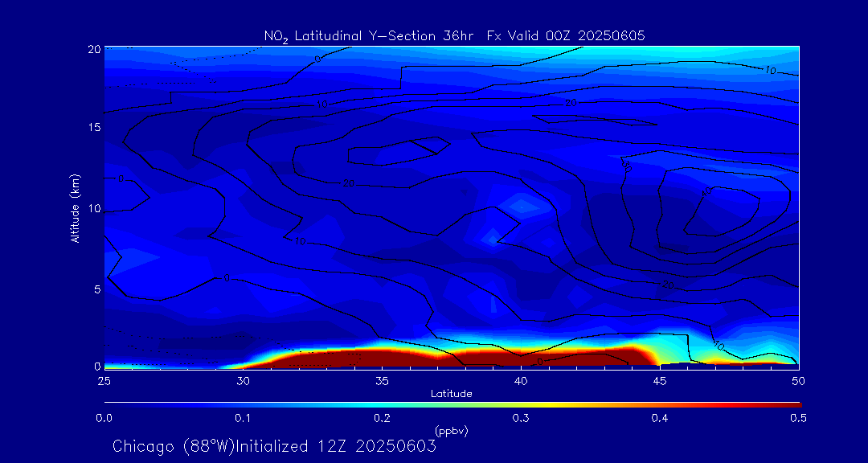
Task: Click the 'Latitude' horizontal axis label
Action: point(452,394)
